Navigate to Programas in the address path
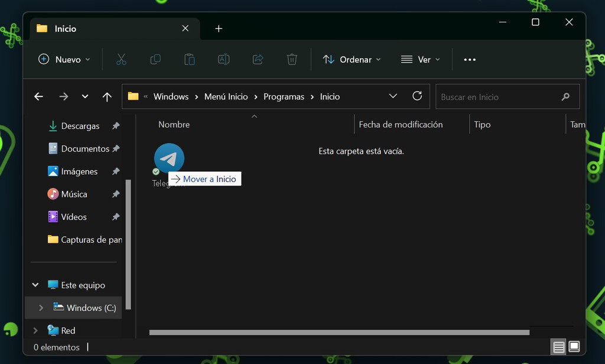Viewport: 605px width, 364px height. pyautogui.click(x=284, y=96)
